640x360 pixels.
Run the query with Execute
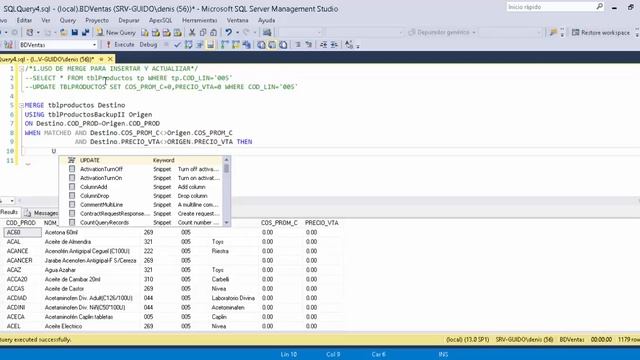pos(120,44)
